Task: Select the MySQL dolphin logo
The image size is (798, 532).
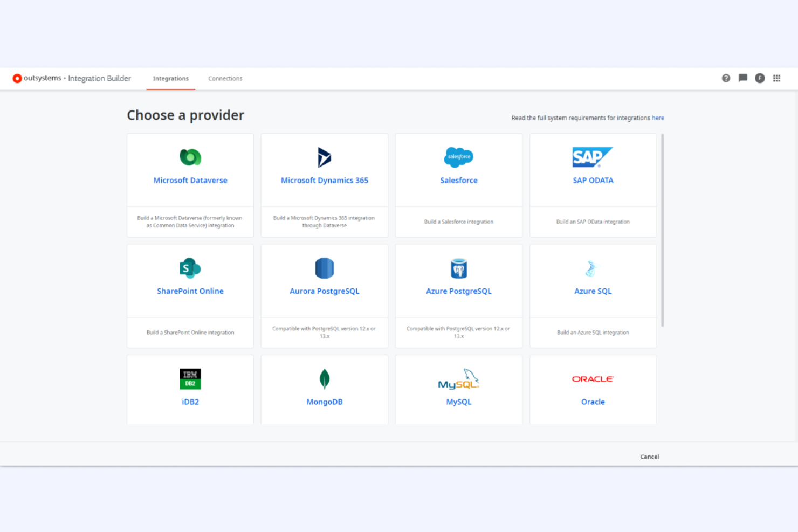Action: [458, 379]
